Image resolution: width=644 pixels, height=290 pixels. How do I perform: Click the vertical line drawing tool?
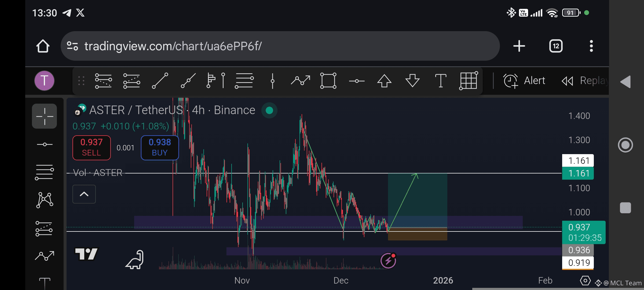pos(272,81)
